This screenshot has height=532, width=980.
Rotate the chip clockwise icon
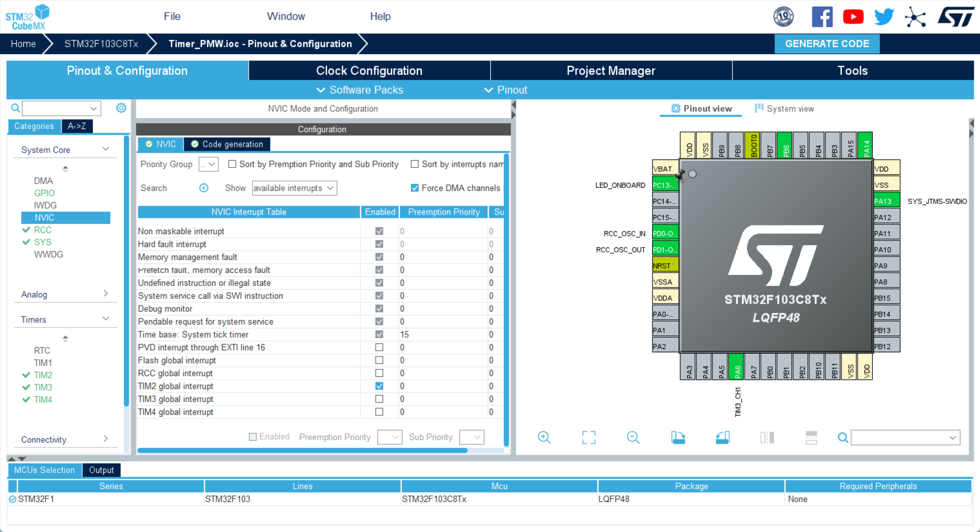[x=678, y=438]
